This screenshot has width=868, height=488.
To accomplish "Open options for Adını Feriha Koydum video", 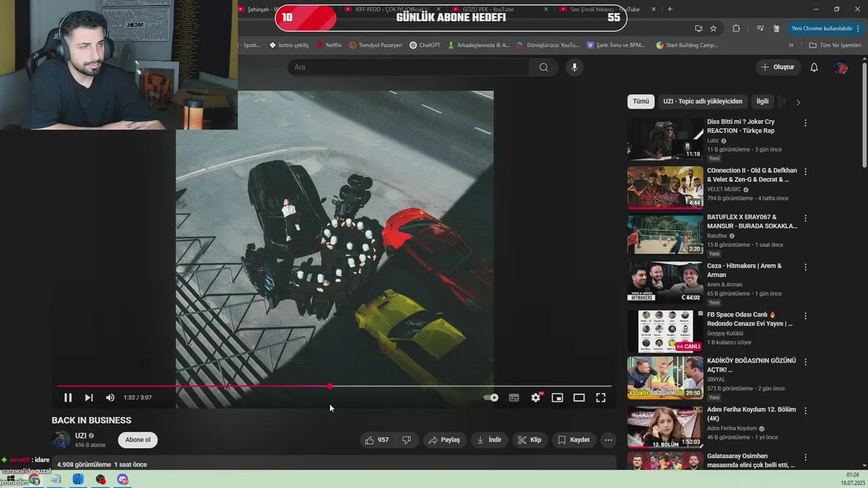I will (x=806, y=411).
